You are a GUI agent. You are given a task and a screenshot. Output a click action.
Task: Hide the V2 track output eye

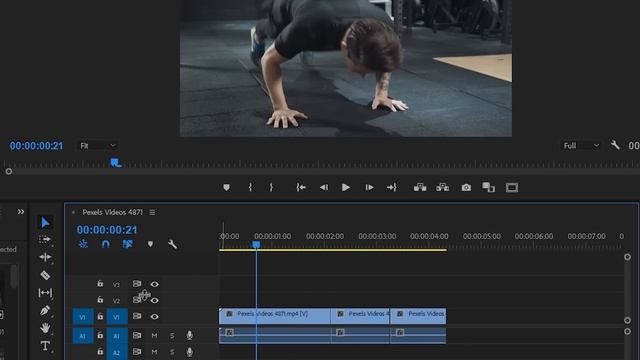[x=154, y=300]
